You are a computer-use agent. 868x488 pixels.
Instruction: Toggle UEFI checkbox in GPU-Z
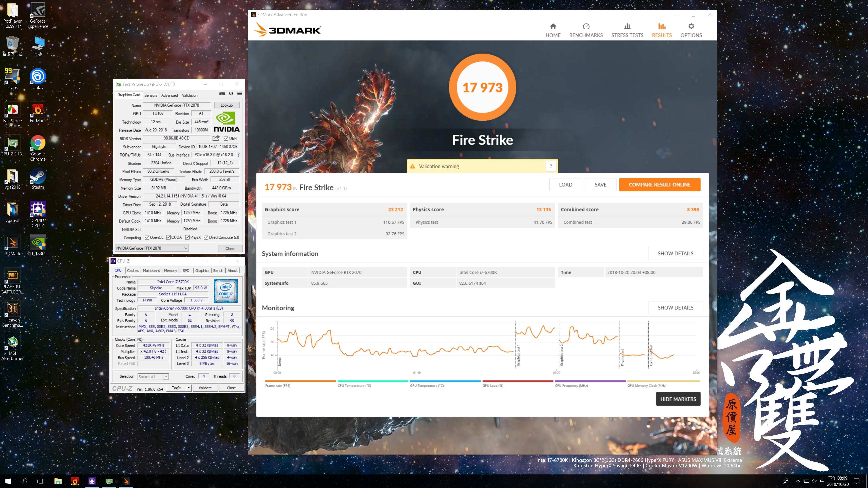pyautogui.click(x=226, y=138)
